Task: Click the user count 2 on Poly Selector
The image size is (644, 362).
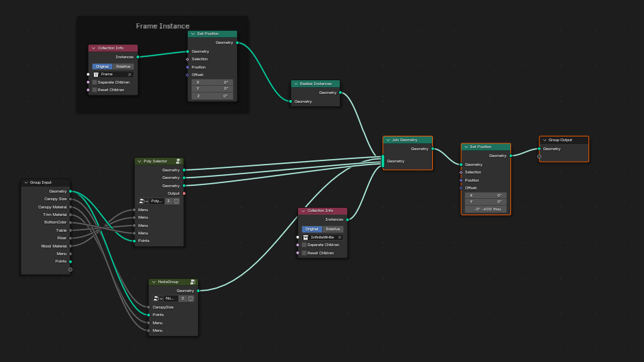Action: point(169,201)
